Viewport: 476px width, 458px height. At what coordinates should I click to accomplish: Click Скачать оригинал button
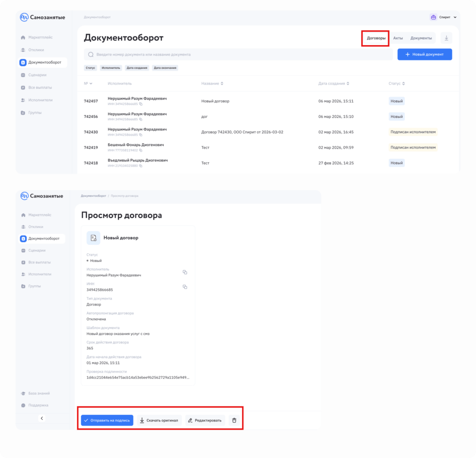pyautogui.click(x=159, y=420)
